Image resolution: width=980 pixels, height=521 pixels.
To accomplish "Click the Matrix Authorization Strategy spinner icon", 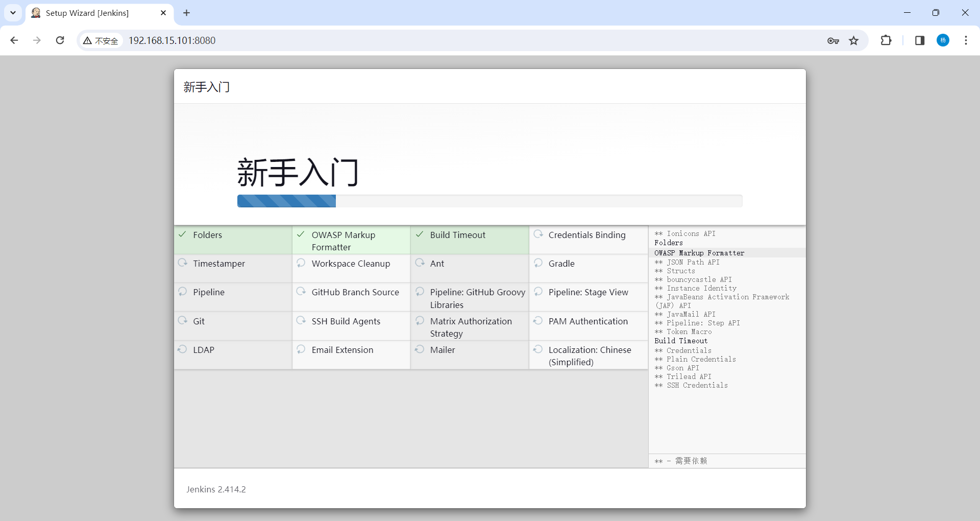I will [420, 321].
